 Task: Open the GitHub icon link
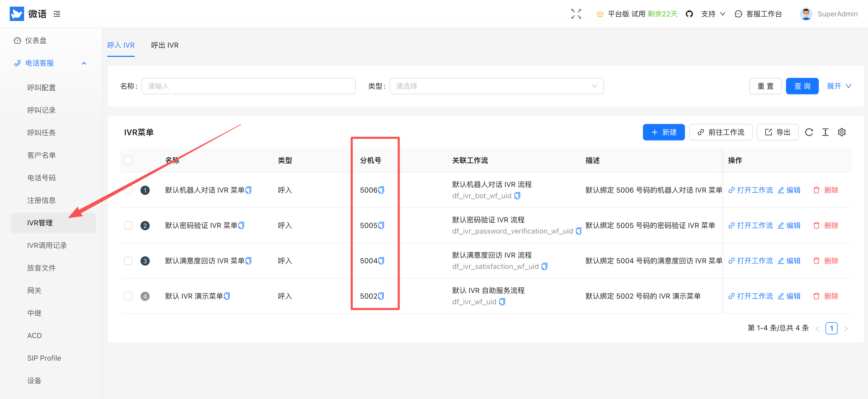689,14
